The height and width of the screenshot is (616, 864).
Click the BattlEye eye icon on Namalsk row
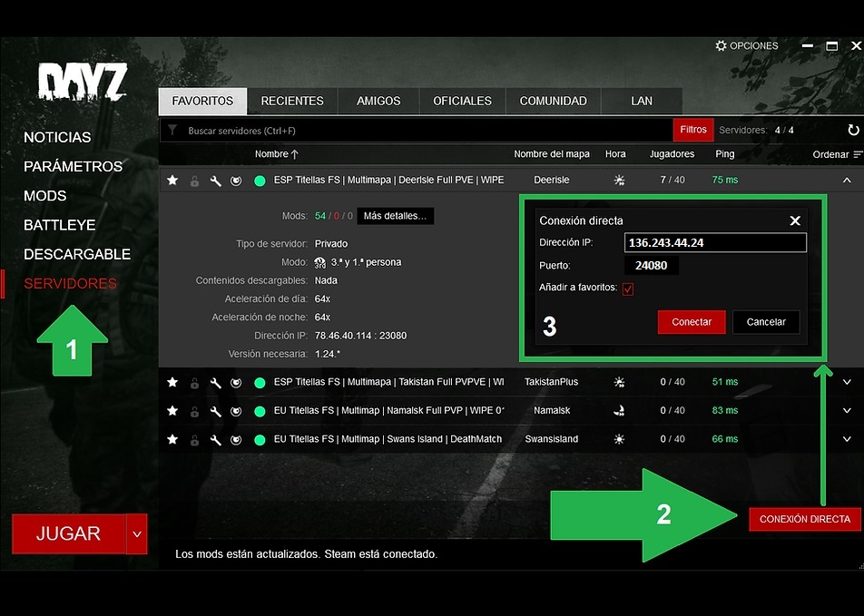(236, 411)
